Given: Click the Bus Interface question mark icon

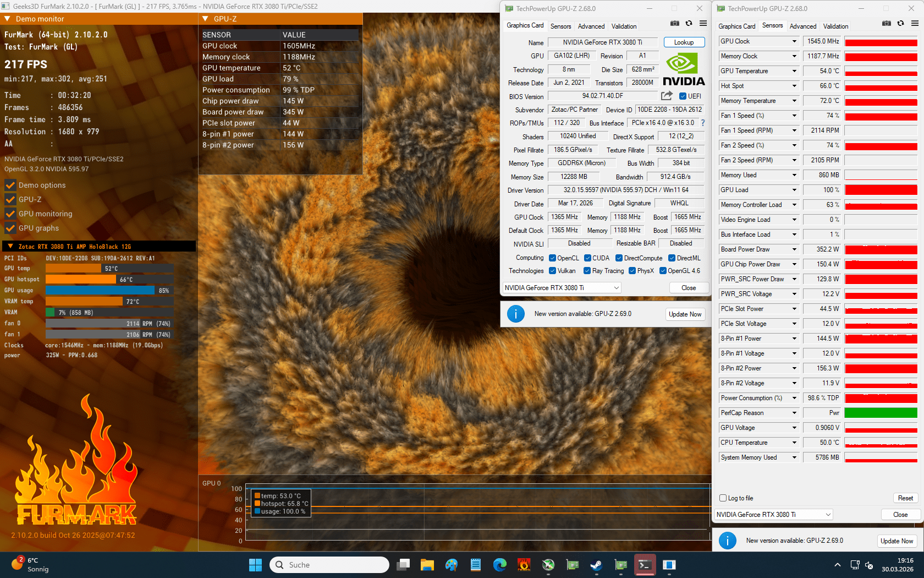Looking at the screenshot, I should (702, 123).
